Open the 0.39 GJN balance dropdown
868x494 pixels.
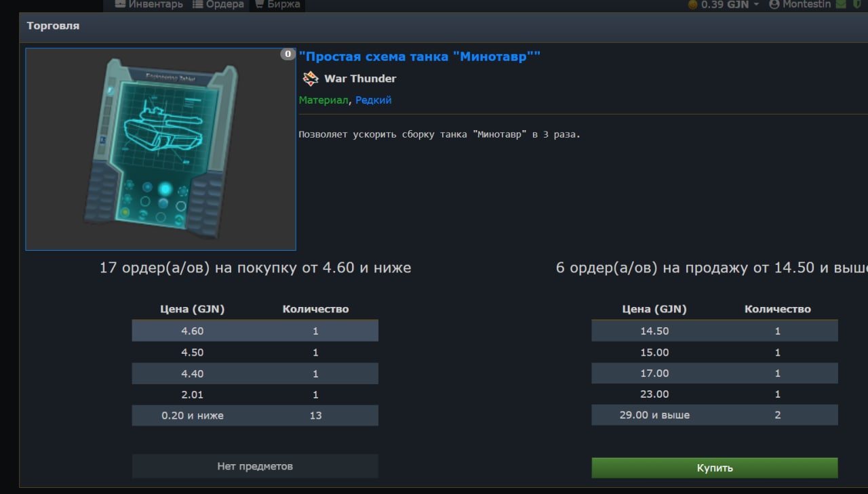click(x=724, y=5)
